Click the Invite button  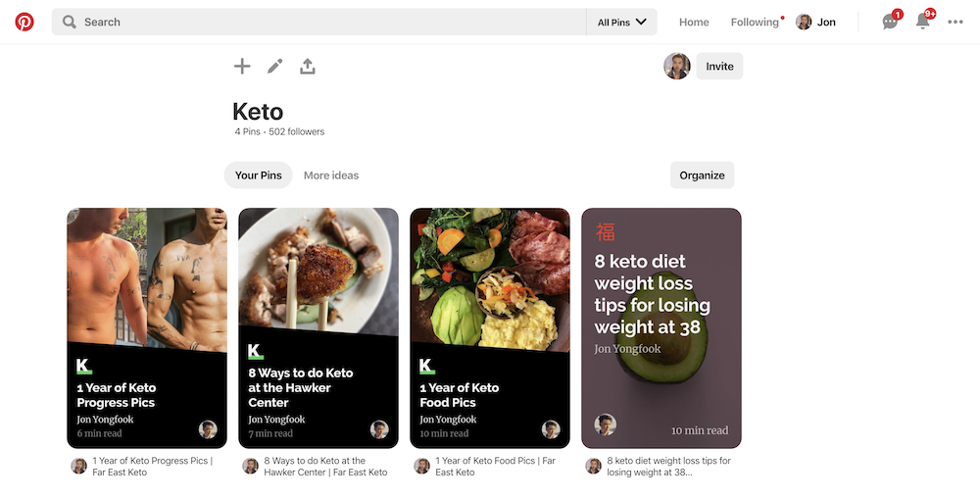719,67
